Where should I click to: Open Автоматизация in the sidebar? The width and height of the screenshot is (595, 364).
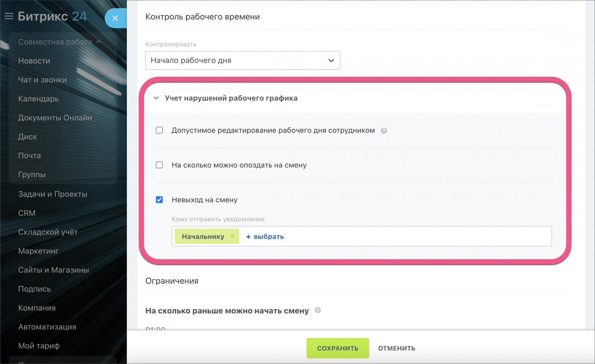tap(47, 327)
